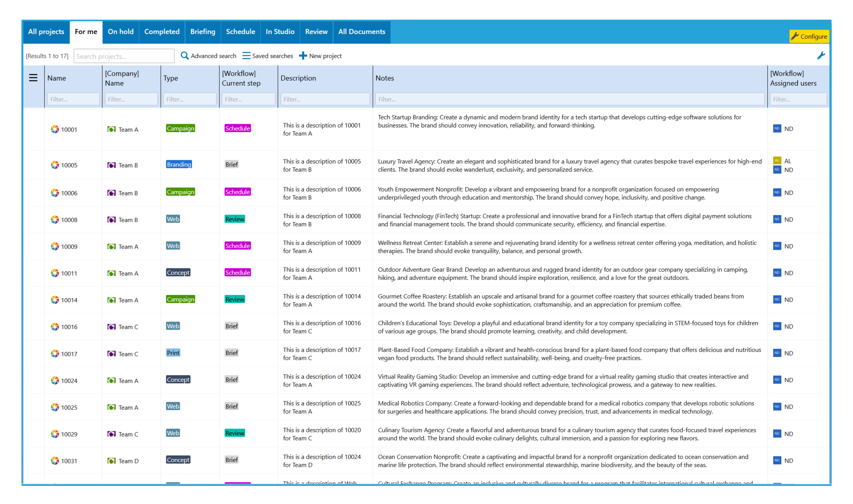Click the Search projects input field

click(124, 56)
